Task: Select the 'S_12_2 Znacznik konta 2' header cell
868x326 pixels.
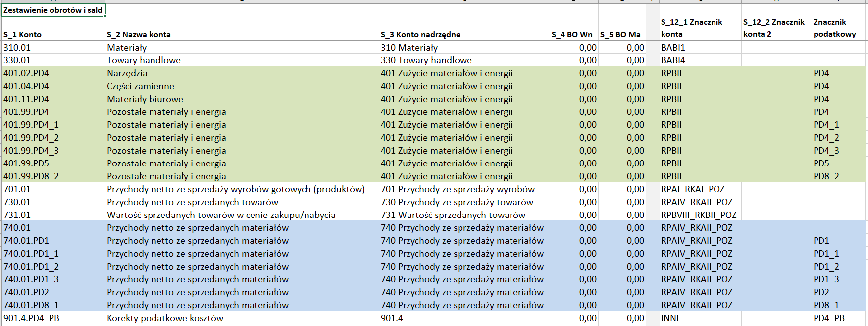Action: click(x=776, y=28)
